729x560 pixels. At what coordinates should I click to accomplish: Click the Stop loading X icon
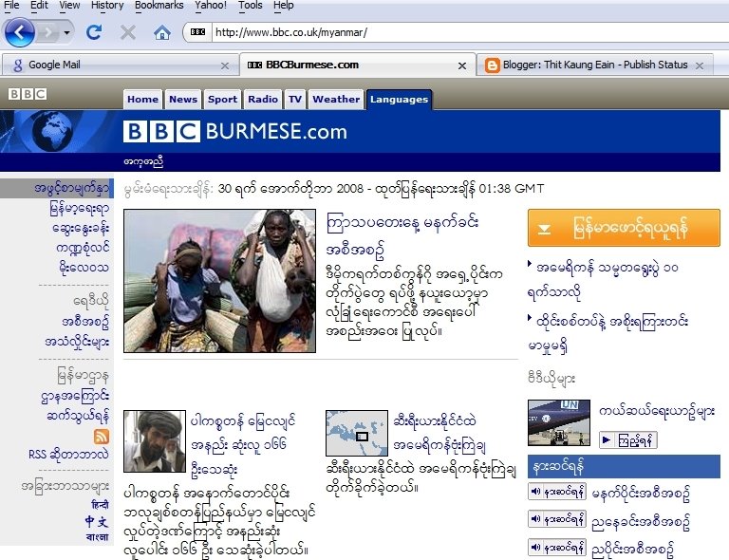(128, 32)
